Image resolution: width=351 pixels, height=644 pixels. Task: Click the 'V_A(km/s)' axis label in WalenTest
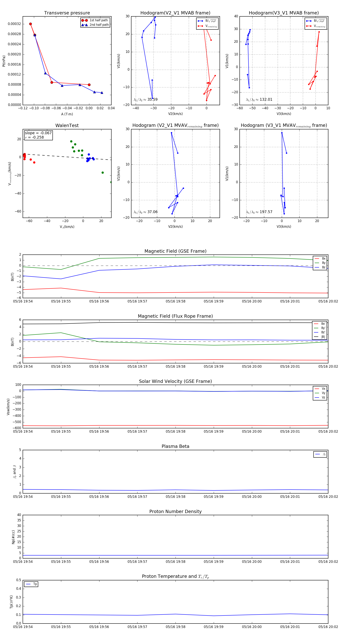tap(67, 227)
